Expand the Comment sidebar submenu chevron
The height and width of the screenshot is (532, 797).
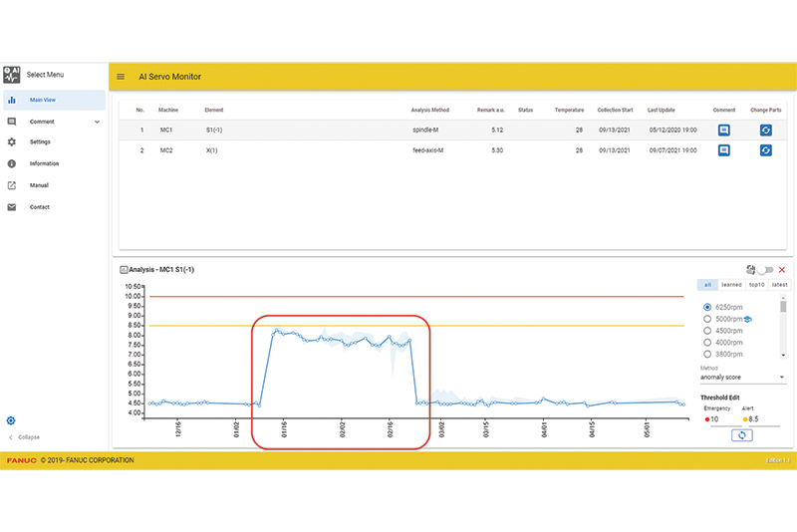(97, 122)
